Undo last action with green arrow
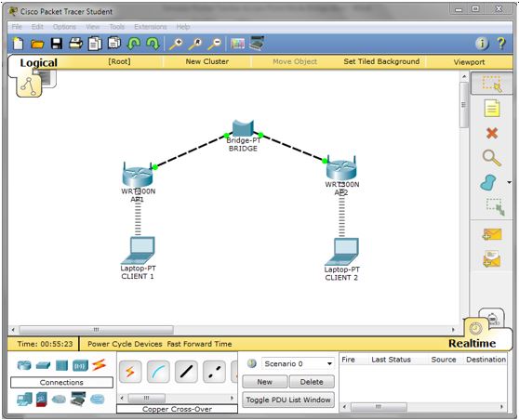 [133, 44]
